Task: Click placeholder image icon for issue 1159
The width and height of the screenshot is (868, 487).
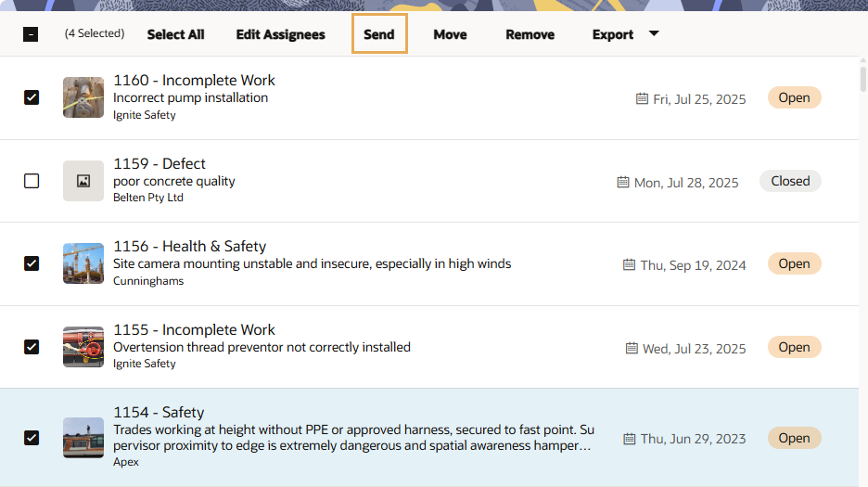Action: click(x=83, y=181)
